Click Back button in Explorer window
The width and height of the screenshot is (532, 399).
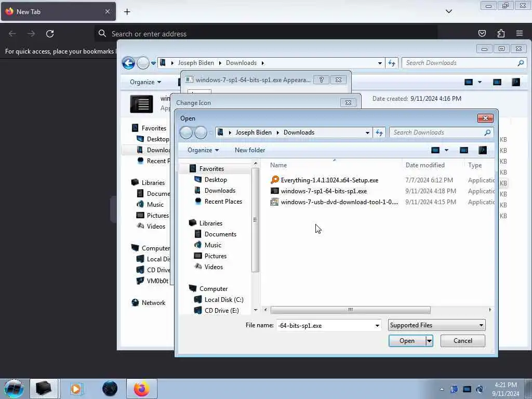click(x=129, y=63)
